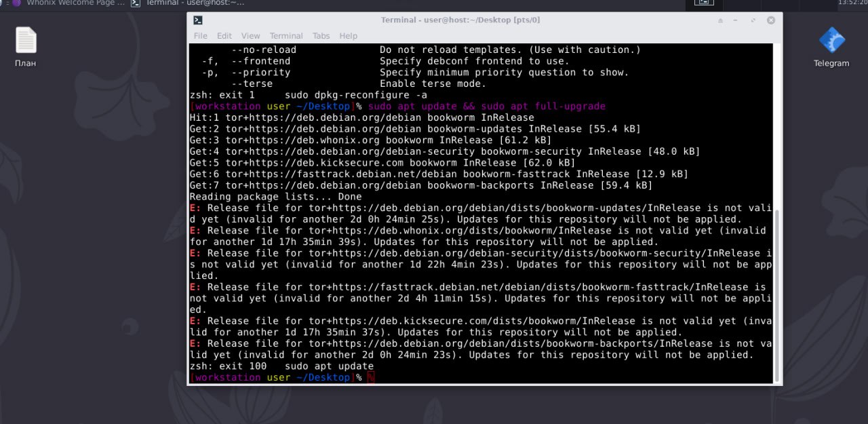Viewport: 868px width, 424px height.
Task: Click the '--no-reload' option text
Action: pos(264,50)
